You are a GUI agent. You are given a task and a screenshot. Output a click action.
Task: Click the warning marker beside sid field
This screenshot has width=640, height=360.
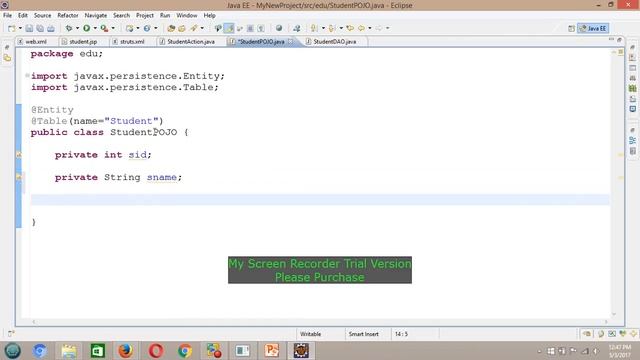tap(19, 155)
